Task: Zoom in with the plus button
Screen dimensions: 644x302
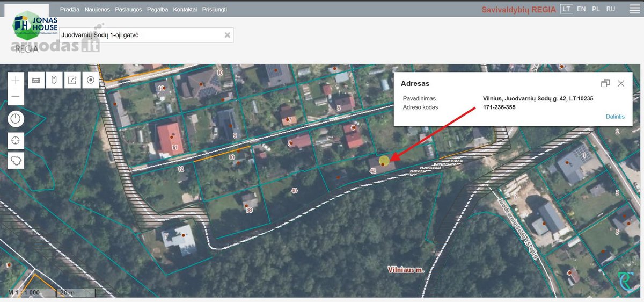Action: point(16,80)
